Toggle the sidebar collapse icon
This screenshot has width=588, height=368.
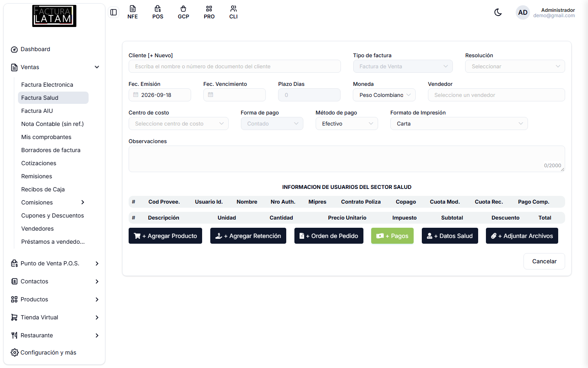(x=114, y=12)
